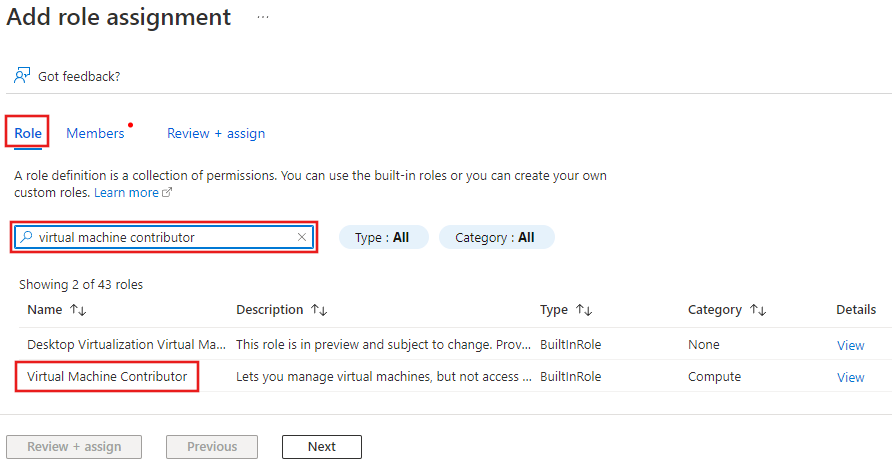View details for Virtual Machine Contributor
The width and height of the screenshot is (892, 472).
tap(850, 377)
